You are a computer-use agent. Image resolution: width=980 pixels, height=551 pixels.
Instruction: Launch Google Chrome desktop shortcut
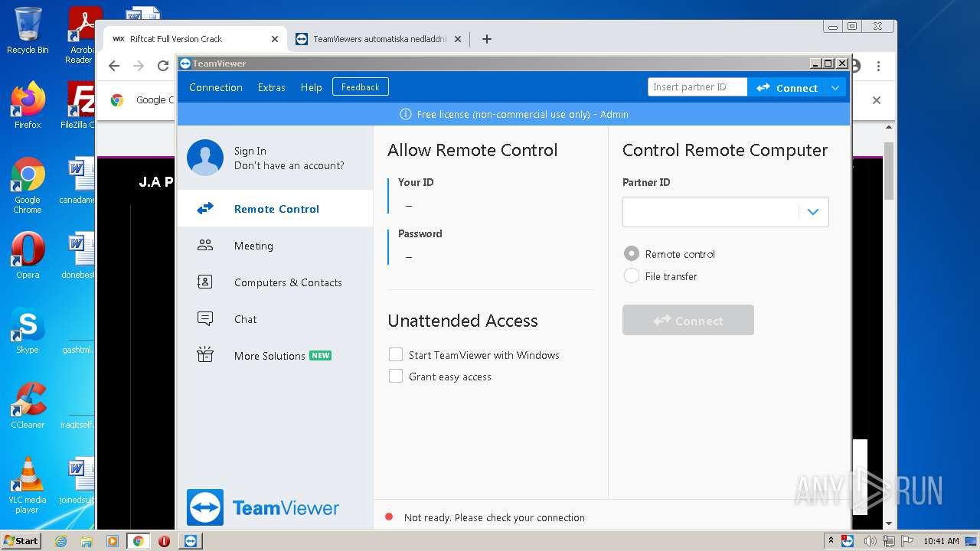pyautogui.click(x=28, y=185)
